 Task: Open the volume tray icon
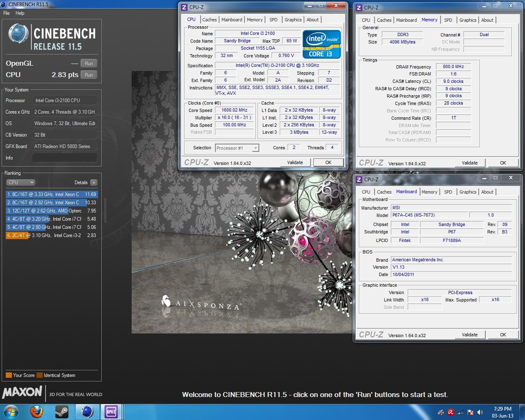[479, 412]
